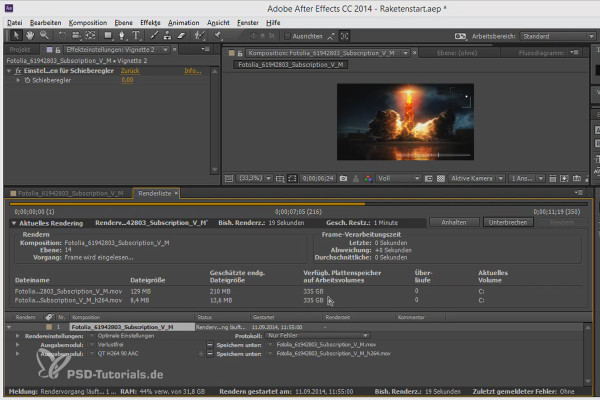This screenshot has height=400, width=600.
Task: Open the Datei menu
Action: tap(15, 23)
